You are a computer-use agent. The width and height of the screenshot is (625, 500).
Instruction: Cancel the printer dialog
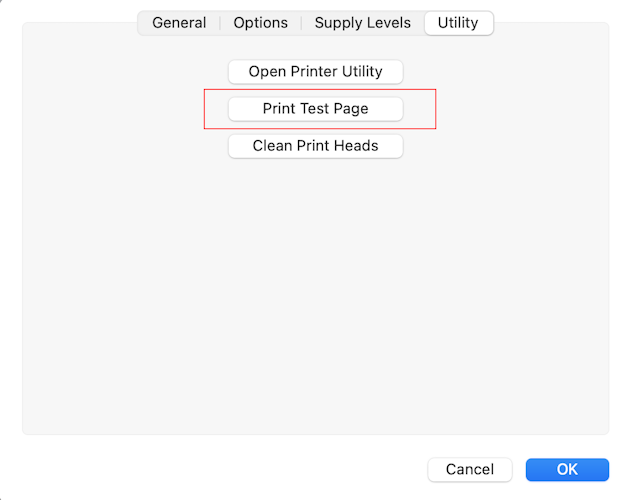[470, 469]
